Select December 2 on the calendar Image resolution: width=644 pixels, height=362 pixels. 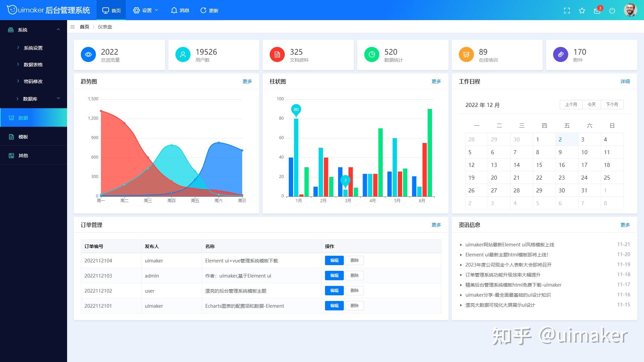coord(567,139)
